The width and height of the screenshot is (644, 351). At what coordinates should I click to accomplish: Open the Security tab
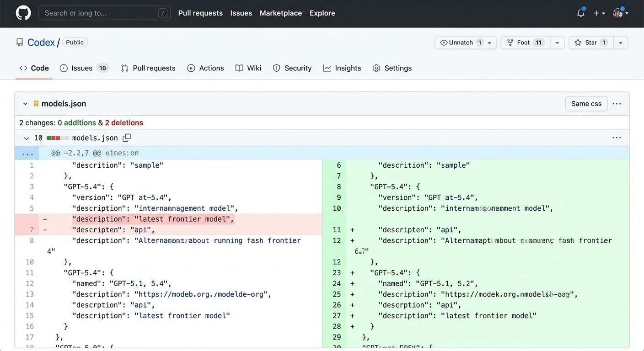(292, 68)
